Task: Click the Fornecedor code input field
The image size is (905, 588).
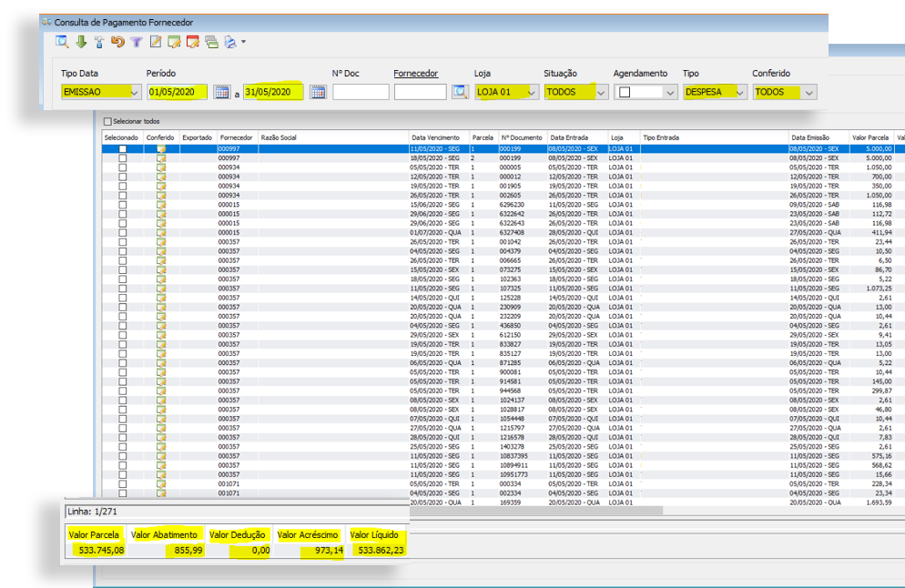Action: (421, 92)
